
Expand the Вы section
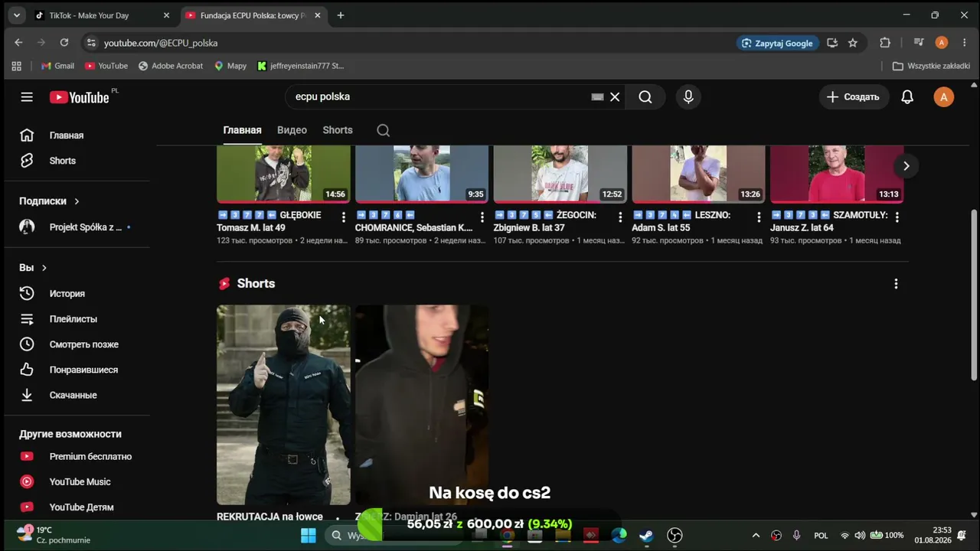point(33,268)
